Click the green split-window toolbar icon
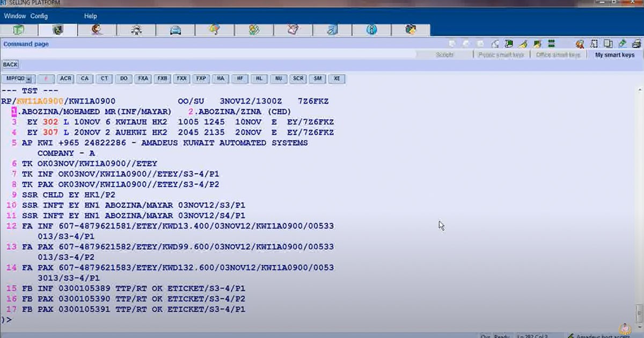Image resolution: width=644 pixels, height=338 pixels. click(x=551, y=44)
